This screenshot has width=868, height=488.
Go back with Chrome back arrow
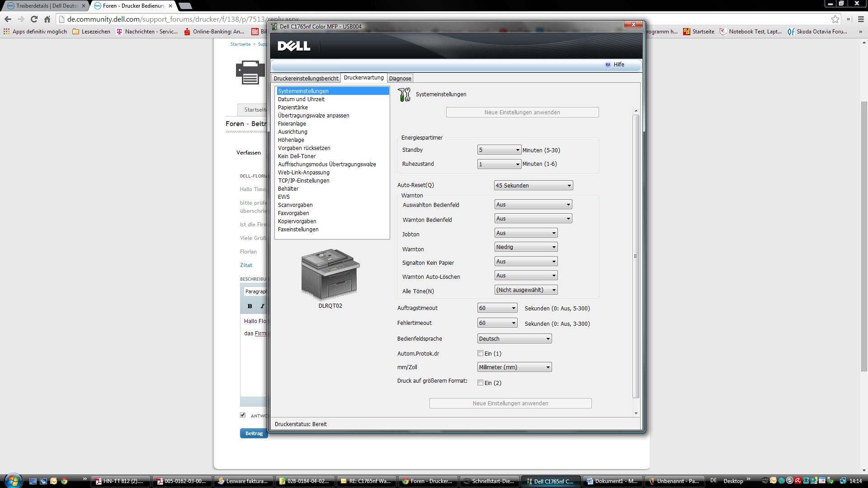7,19
